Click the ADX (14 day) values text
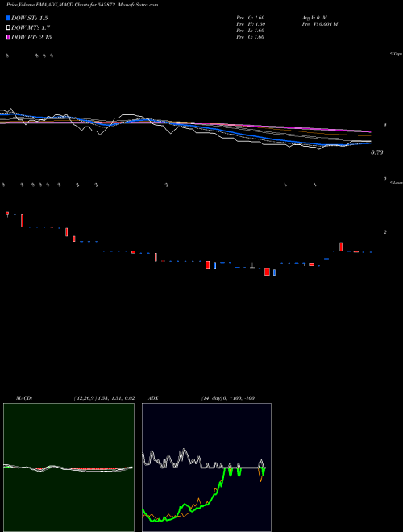The width and height of the screenshot is (403, 532). click(x=228, y=398)
